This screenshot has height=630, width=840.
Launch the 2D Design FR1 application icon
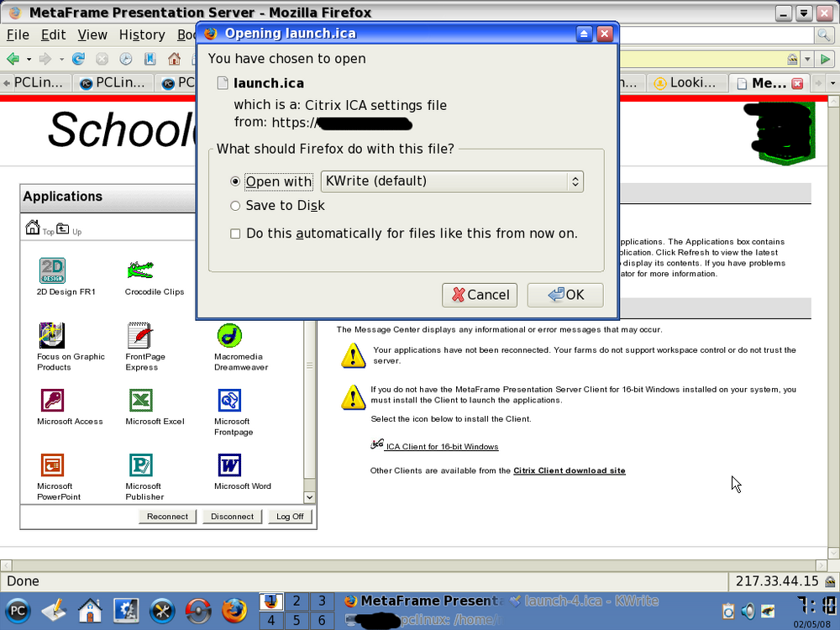[x=52, y=270]
